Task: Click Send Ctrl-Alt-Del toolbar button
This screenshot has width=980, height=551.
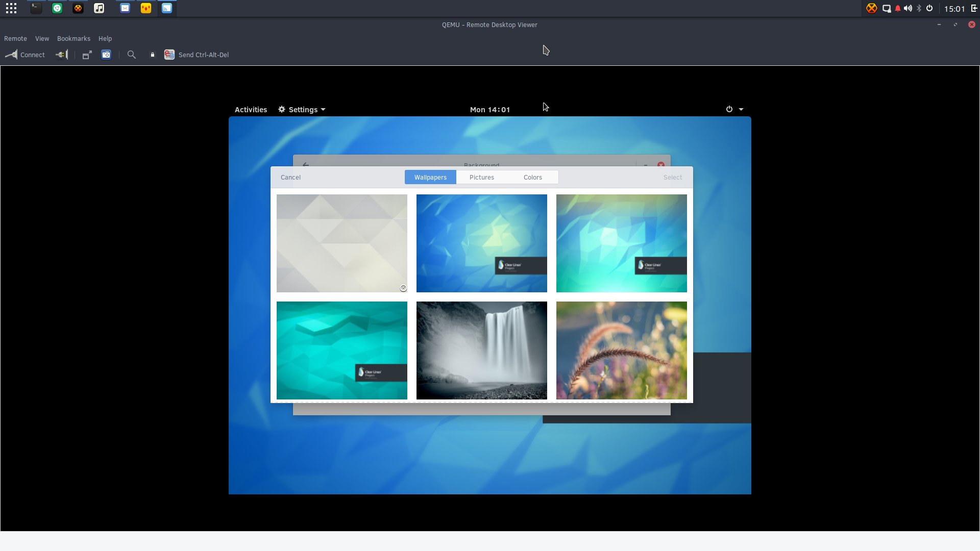Action: click(197, 55)
